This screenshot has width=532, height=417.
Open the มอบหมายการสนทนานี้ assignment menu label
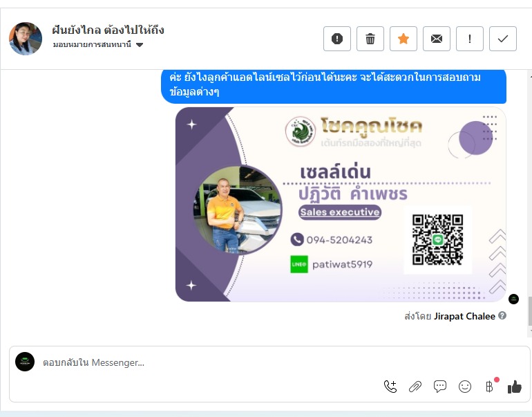click(92, 44)
